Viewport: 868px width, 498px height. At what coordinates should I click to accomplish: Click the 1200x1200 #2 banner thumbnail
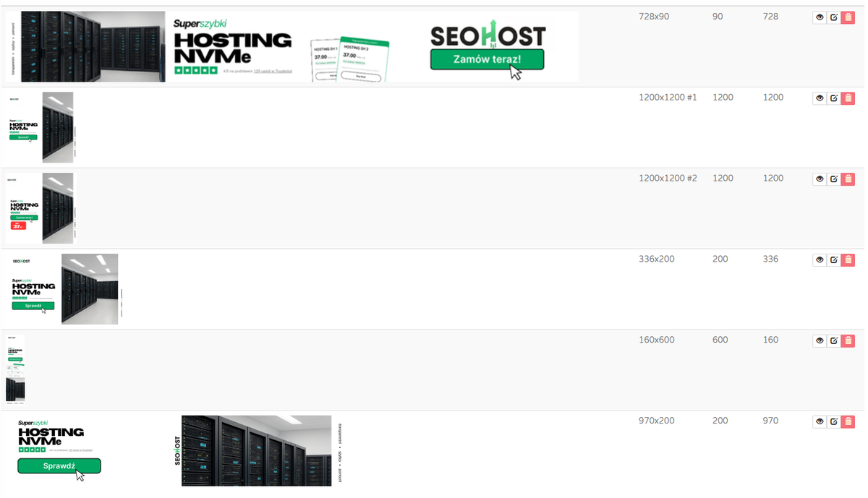(x=40, y=207)
